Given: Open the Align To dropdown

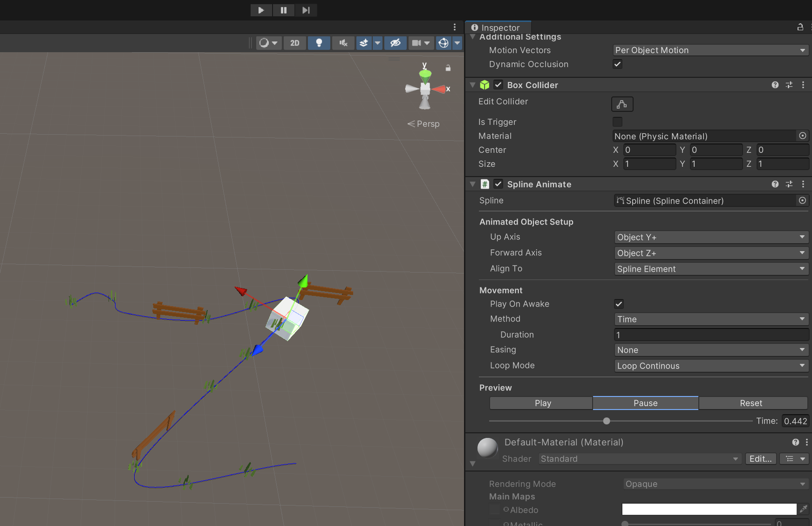Looking at the screenshot, I should coord(711,269).
